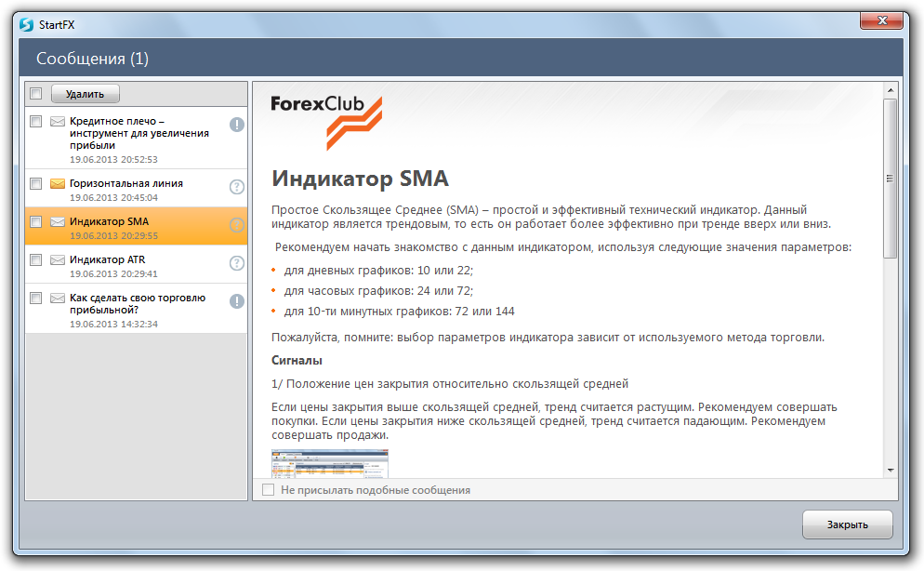Check the 'Кредитное плечо' message checkbox
Image resolution: width=924 pixels, height=571 pixels.
click(36, 122)
